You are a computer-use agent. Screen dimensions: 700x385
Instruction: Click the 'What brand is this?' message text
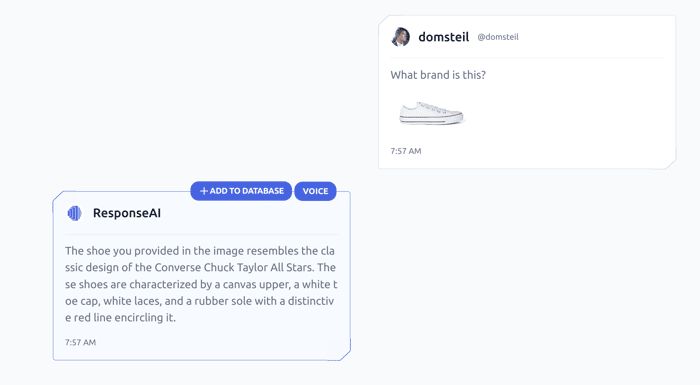coord(438,75)
